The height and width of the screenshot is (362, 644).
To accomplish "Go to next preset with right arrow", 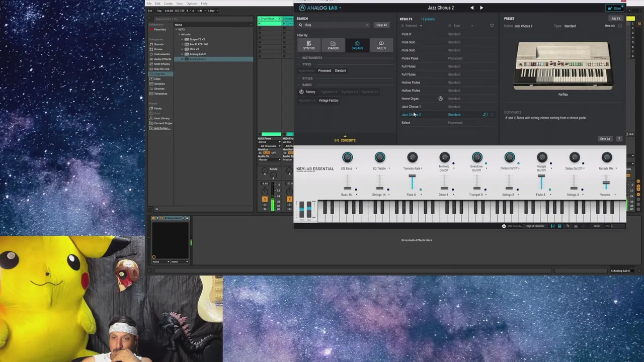I will [481, 8].
